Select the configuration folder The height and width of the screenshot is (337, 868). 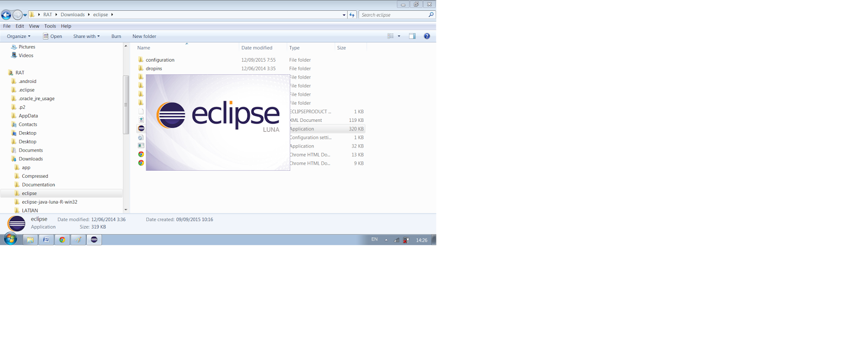point(160,60)
